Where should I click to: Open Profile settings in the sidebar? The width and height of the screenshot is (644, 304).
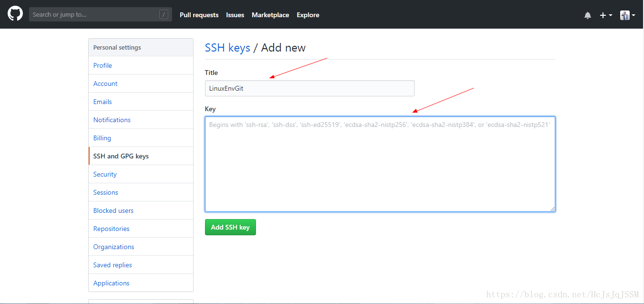[x=141, y=65]
